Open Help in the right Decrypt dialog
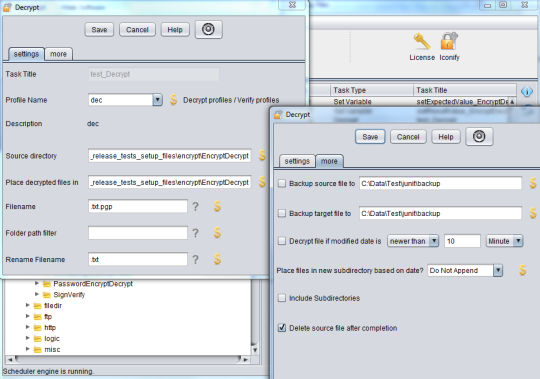The image size is (540, 379). point(446,137)
